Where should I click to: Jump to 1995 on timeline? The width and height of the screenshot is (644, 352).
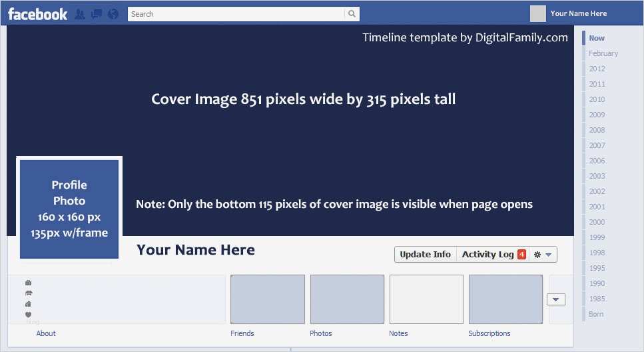pyautogui.click(x=597, y=268)
